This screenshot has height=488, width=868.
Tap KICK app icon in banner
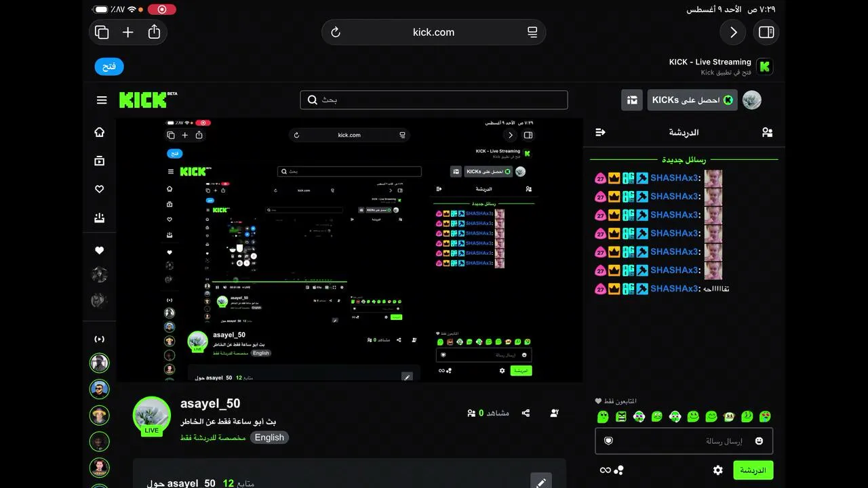point(765,66)
